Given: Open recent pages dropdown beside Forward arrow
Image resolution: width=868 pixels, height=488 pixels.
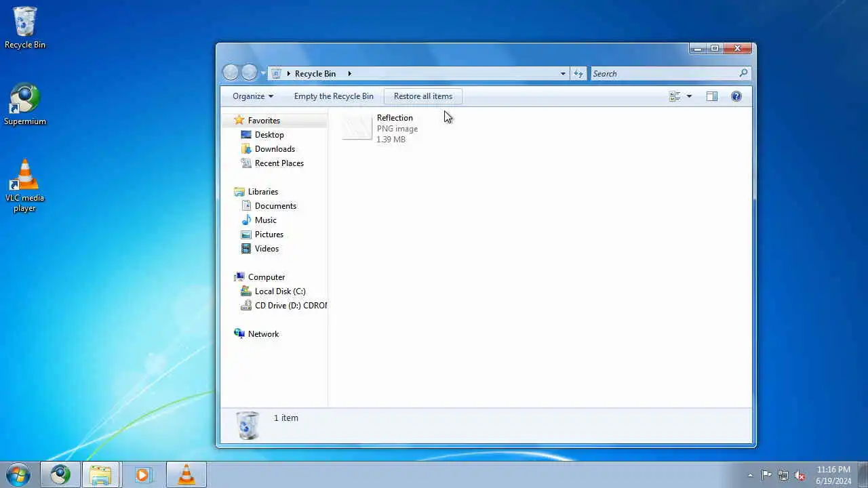Looking at the screenshot, I should click(x=263, y=73).
